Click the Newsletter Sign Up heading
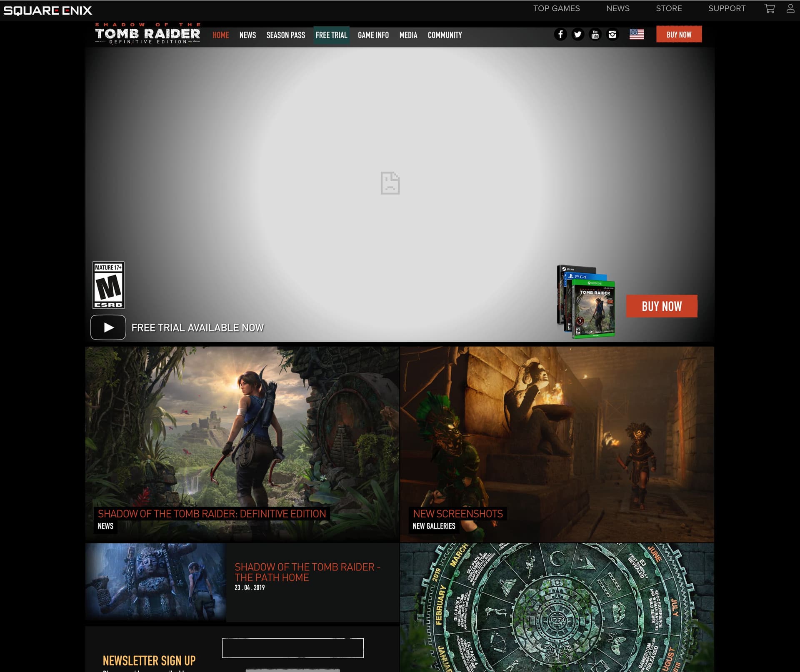This screenshot has height=672, width=800. point(149,660)
